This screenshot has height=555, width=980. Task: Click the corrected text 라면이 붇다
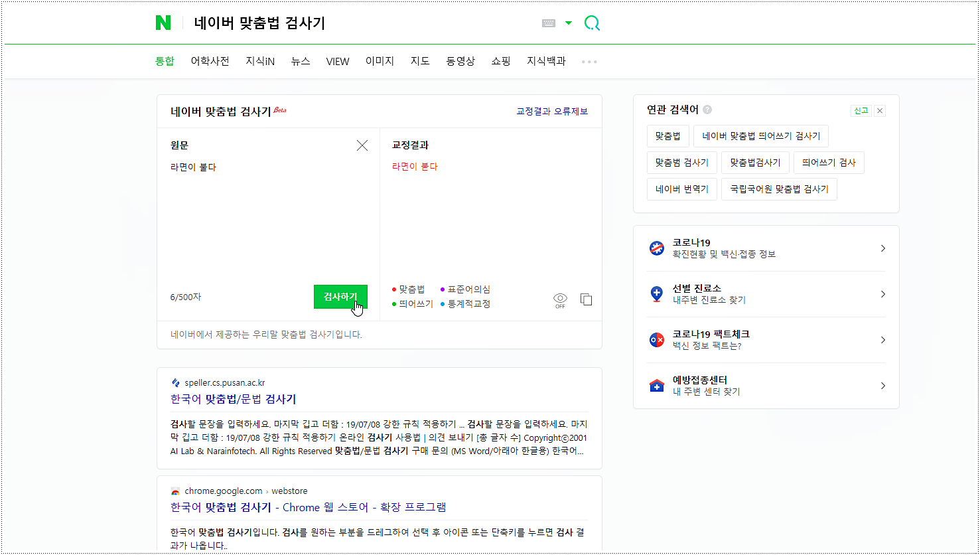415,167
